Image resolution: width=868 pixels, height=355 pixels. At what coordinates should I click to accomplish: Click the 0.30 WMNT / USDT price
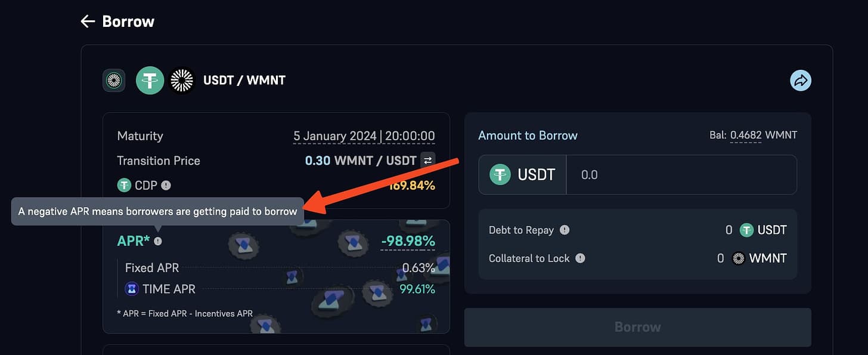coord(361,160)
